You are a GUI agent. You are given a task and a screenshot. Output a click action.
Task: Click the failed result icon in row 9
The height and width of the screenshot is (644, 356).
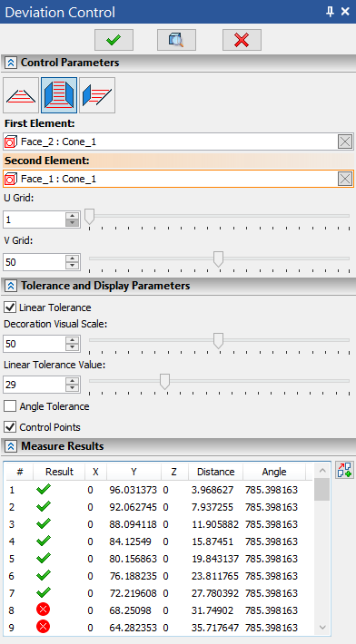tap(44, 627)
